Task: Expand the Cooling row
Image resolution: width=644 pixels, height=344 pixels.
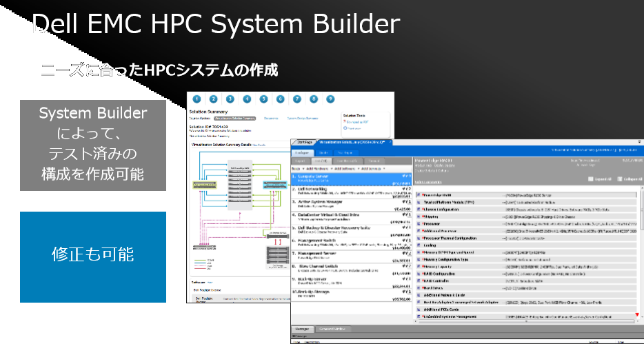Action: (x=419, y=245)
